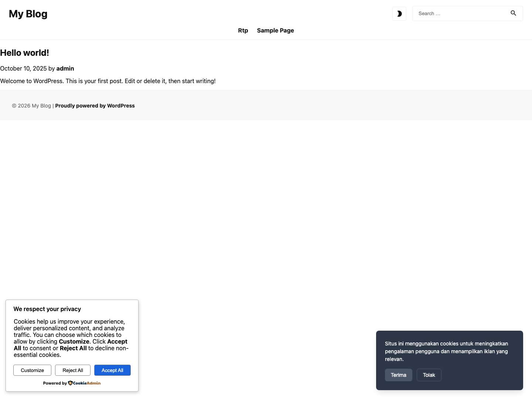Screen dimensions: 532x399
Task: Accept all cookies in the privacy banner
Action: click(112, 370)
